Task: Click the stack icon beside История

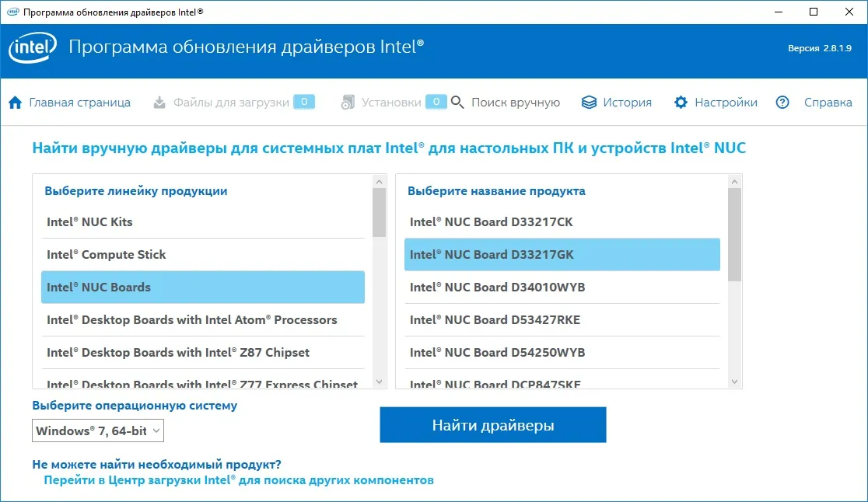Action: pos(589,103)
